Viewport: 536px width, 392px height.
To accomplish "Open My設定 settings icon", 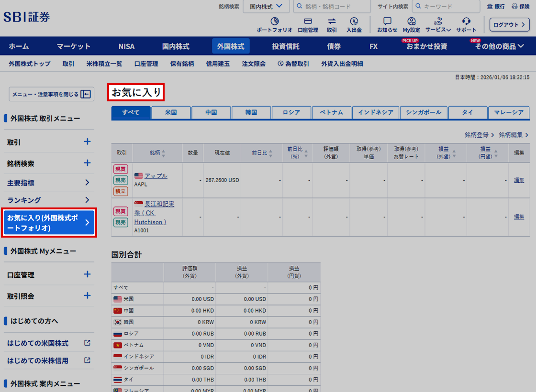I will click(411, 22).
